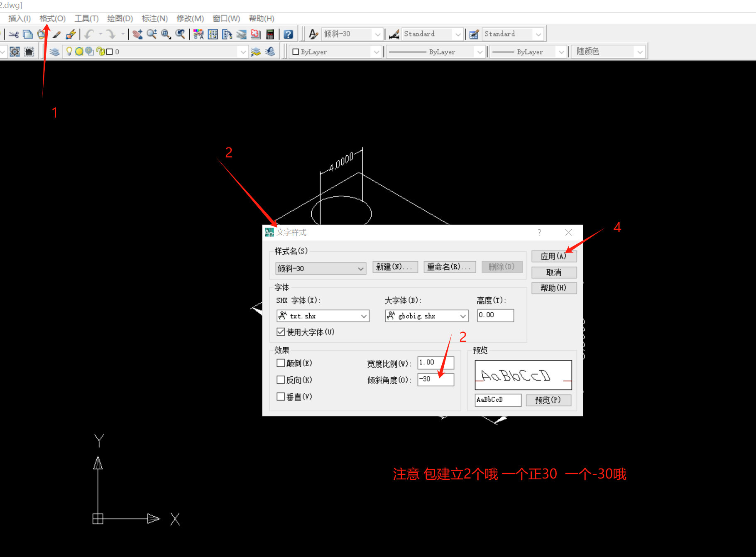Open the 标注(N) menu
756x557 pixels.
click(x=154, y=19)
